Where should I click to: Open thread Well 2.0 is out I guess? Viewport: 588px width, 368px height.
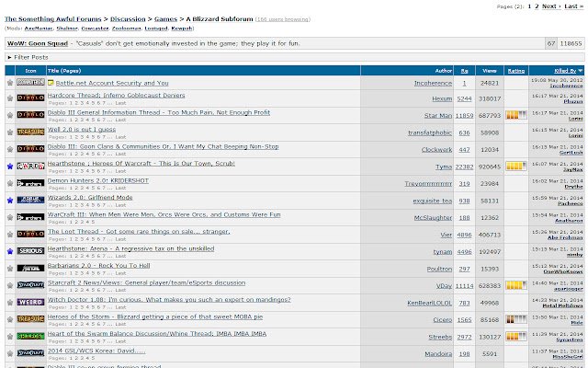coord(82,129)
